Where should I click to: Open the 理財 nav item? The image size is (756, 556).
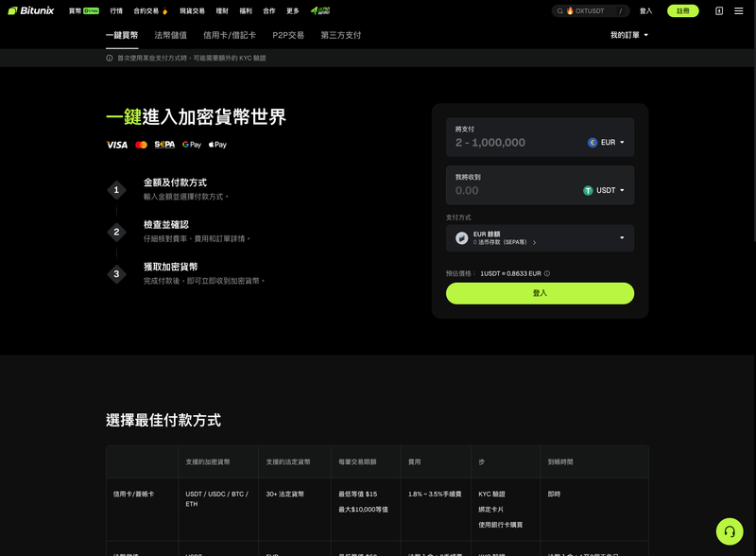coord(222,10)
